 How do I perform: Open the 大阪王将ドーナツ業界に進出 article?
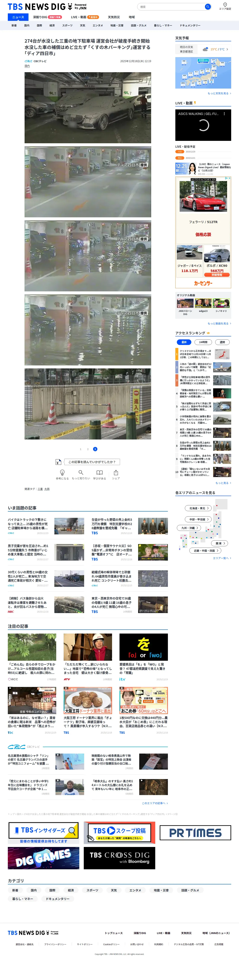coord(88,710)
